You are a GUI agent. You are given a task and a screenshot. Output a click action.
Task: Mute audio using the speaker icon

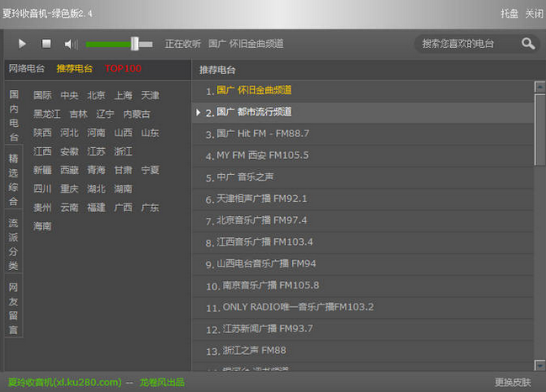click(x=71, y=45)
